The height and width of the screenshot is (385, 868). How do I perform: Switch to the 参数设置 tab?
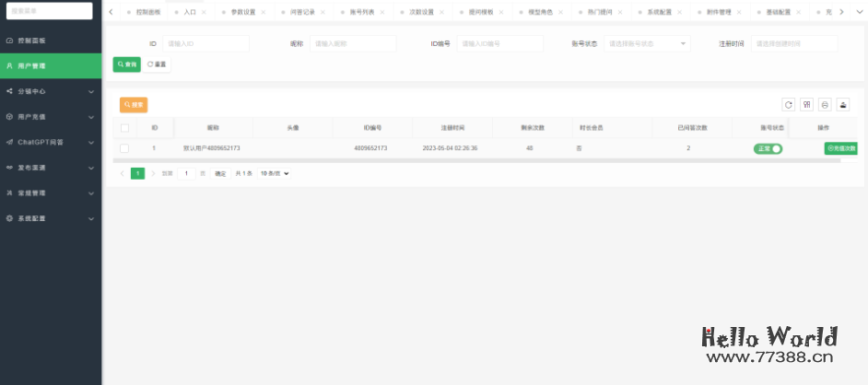pos(243,12)
